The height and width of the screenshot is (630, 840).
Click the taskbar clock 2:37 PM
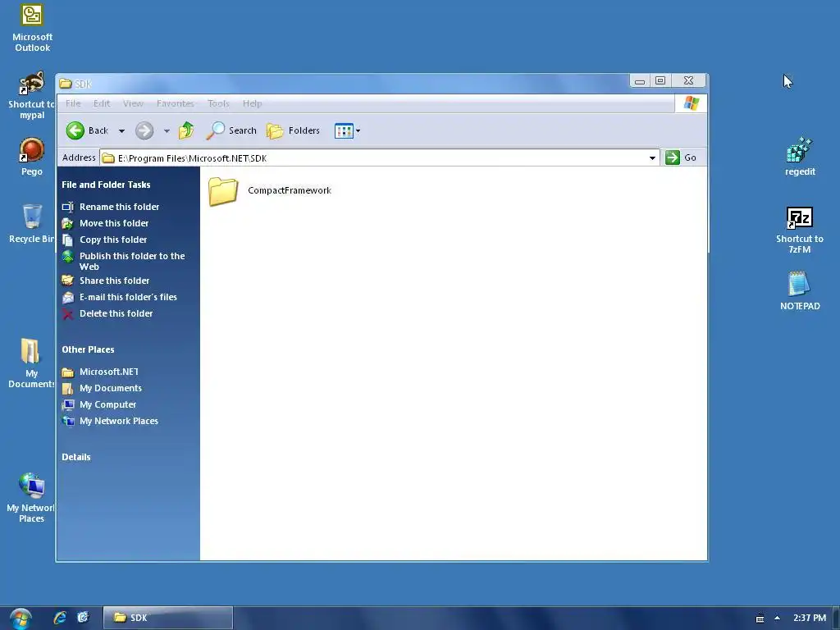click(810, 618)
